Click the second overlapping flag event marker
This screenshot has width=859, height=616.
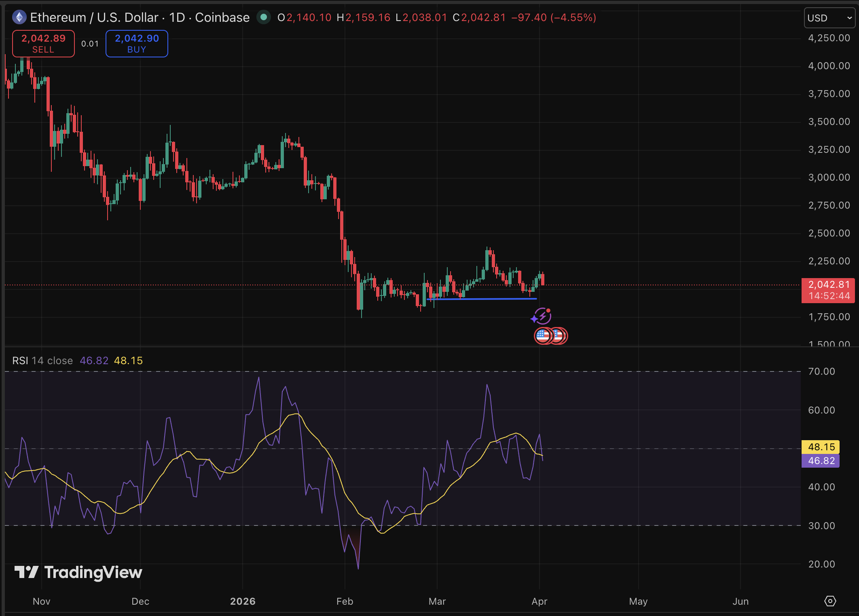pyautogui.click(x=559, y=335)
